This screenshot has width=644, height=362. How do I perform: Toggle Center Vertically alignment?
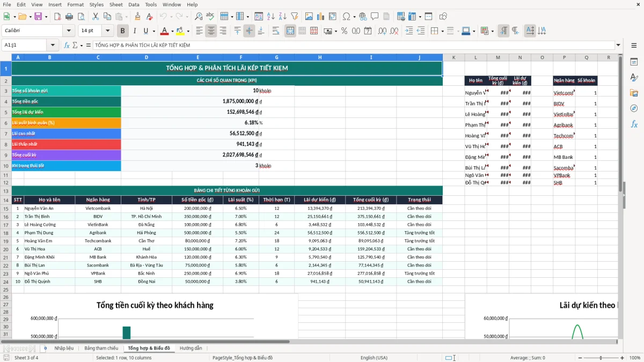coord(249,31)
